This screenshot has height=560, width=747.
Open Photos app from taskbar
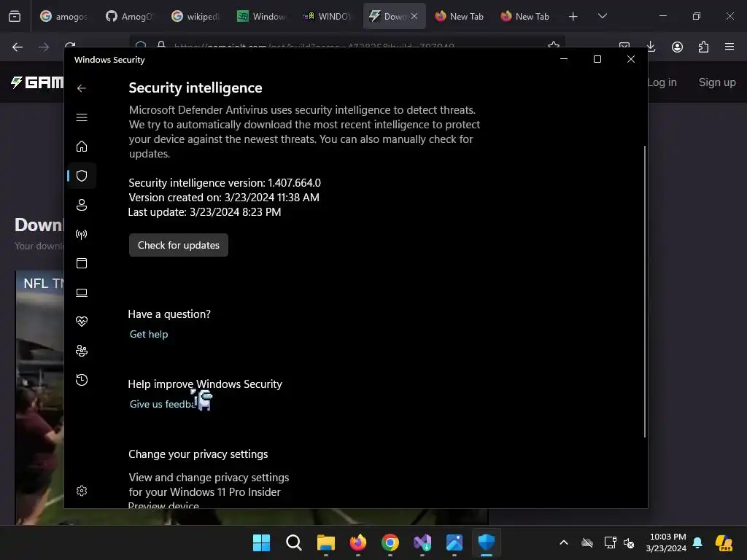454,542
